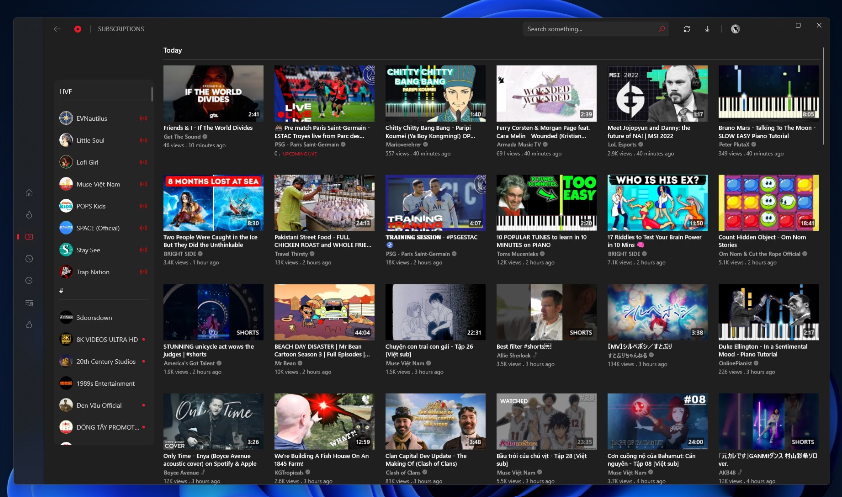This screenshot has width=842, height=497.
Task: Open the 20th Century Studios channel
Action: click(x=106, y=362)
